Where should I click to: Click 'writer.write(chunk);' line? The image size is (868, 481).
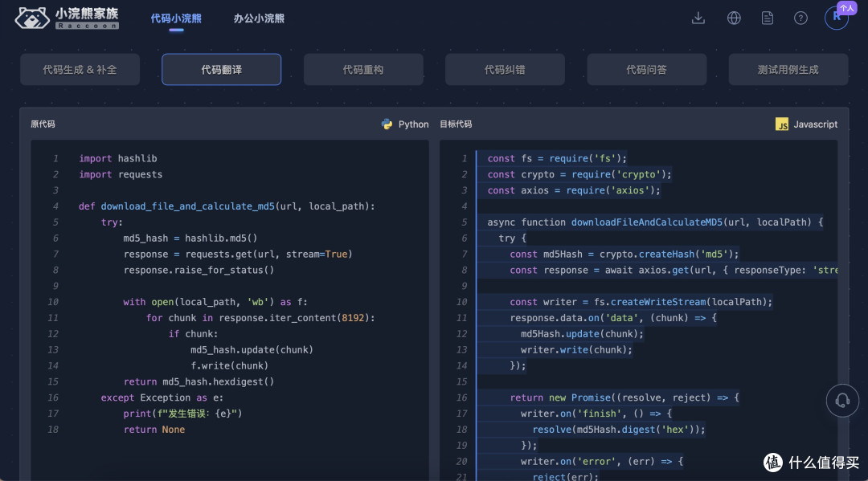click(x=575, y=350)
